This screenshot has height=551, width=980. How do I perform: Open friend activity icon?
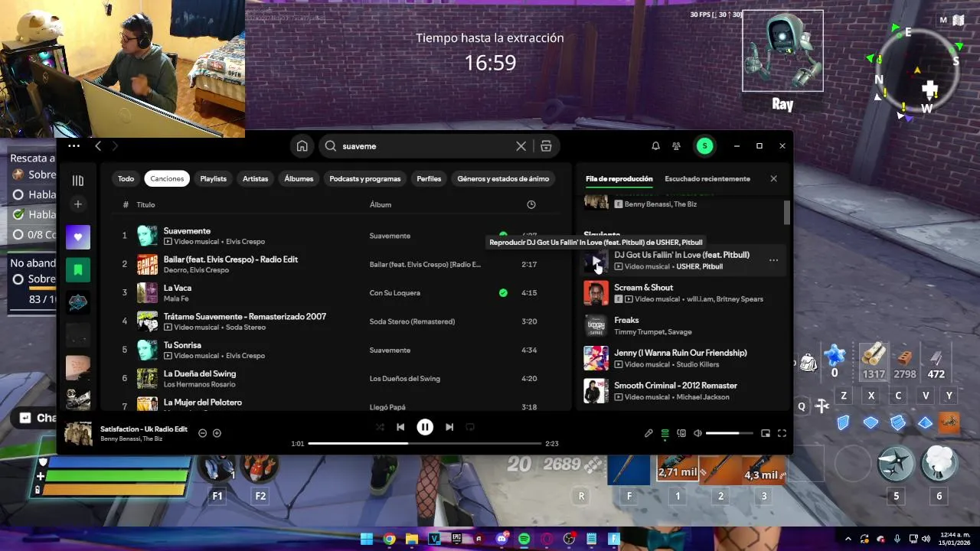coord(676,146)
